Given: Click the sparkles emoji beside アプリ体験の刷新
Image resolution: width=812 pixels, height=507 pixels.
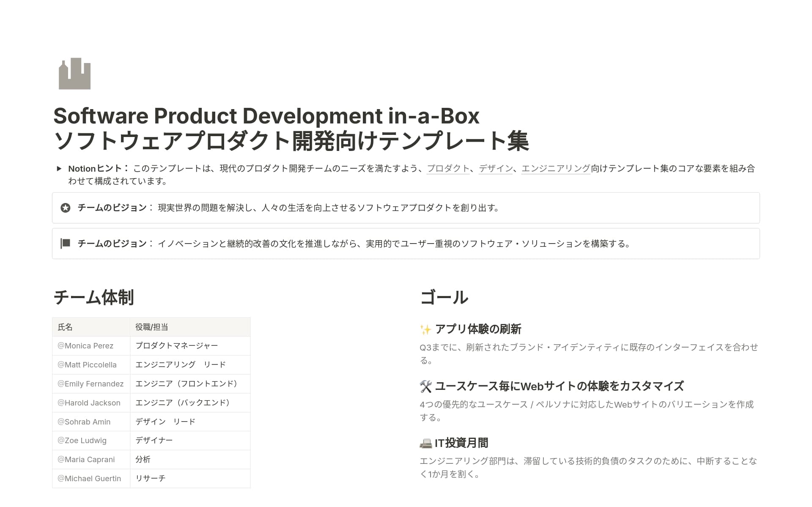Looking at the screenshot, I should (x=425, y=329).
